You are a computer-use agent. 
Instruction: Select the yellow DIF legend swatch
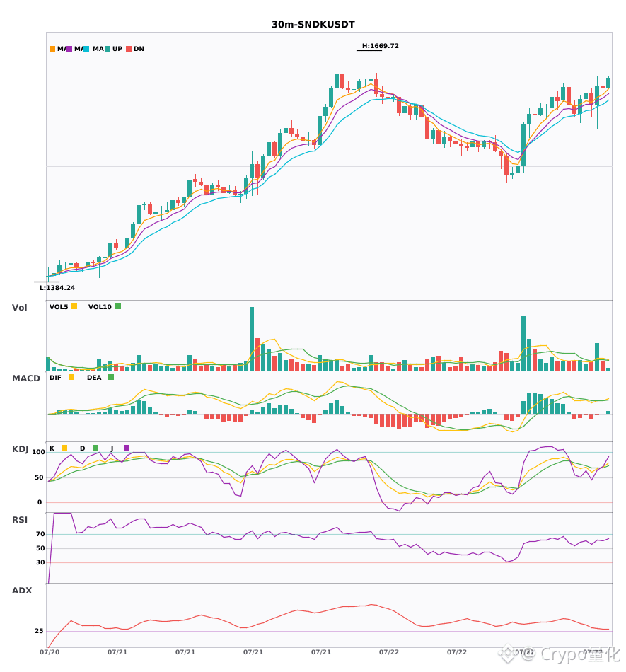(71, 377)
